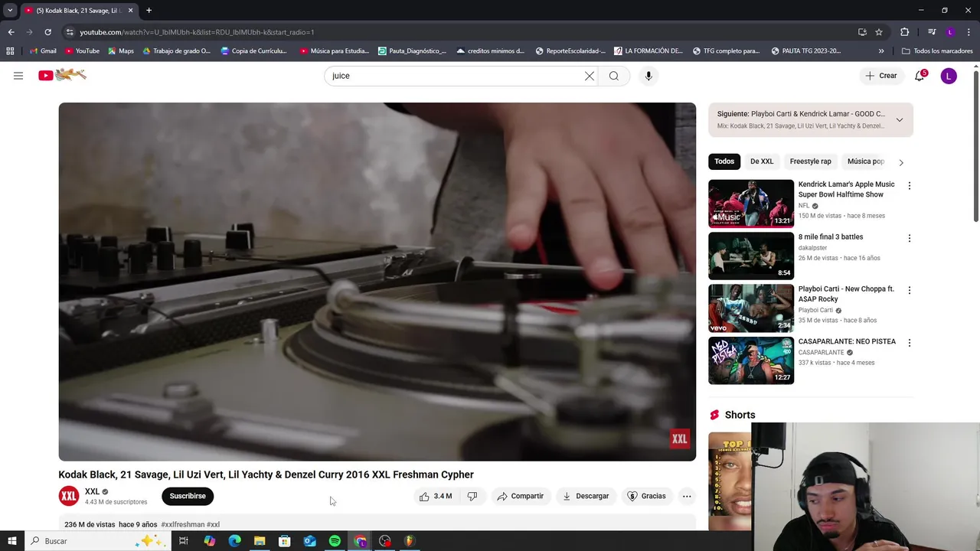Open the notifications bell
Image resolution: width=980 pixels, height=551 pixels.
pos(920,76)
